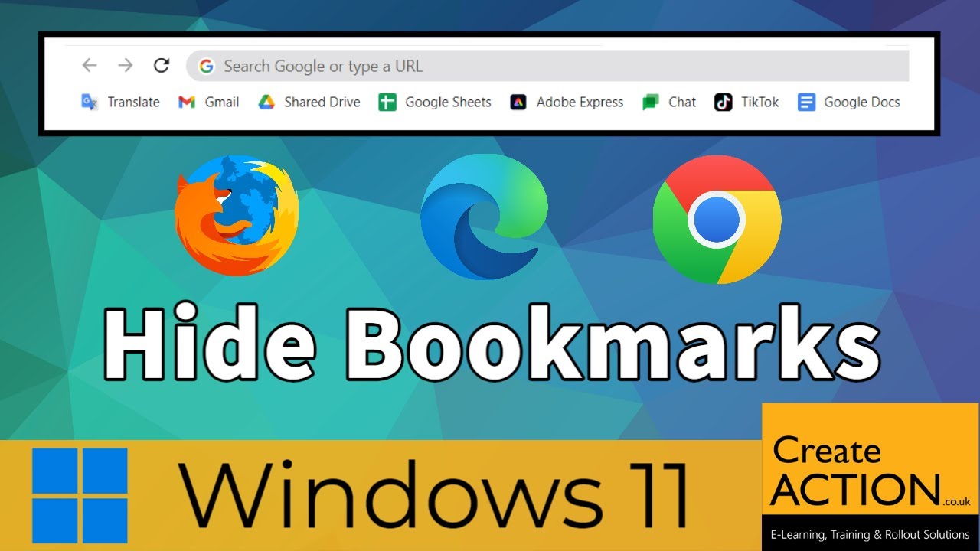
Task: Click the blue Windows 11 logo
Action: pos(80,496)
